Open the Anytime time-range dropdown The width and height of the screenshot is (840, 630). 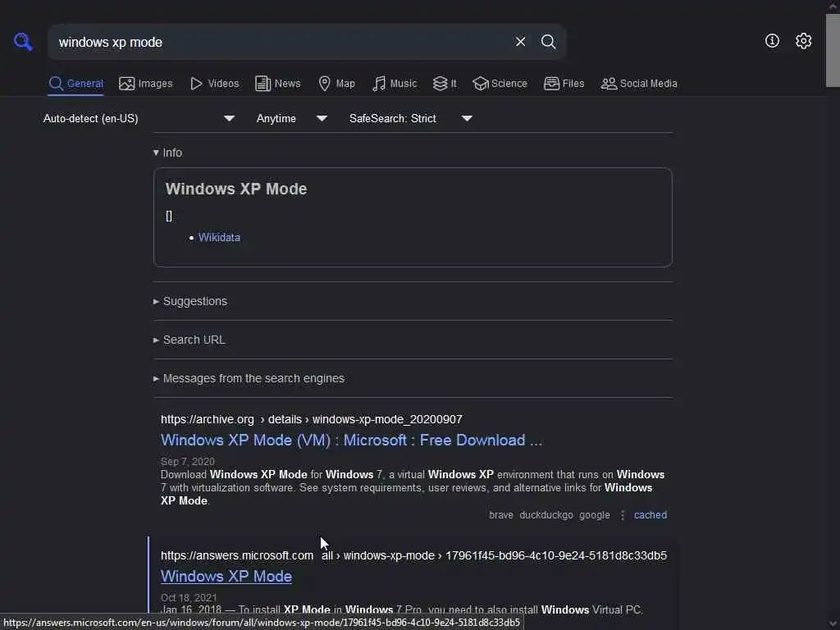(291, 118)
